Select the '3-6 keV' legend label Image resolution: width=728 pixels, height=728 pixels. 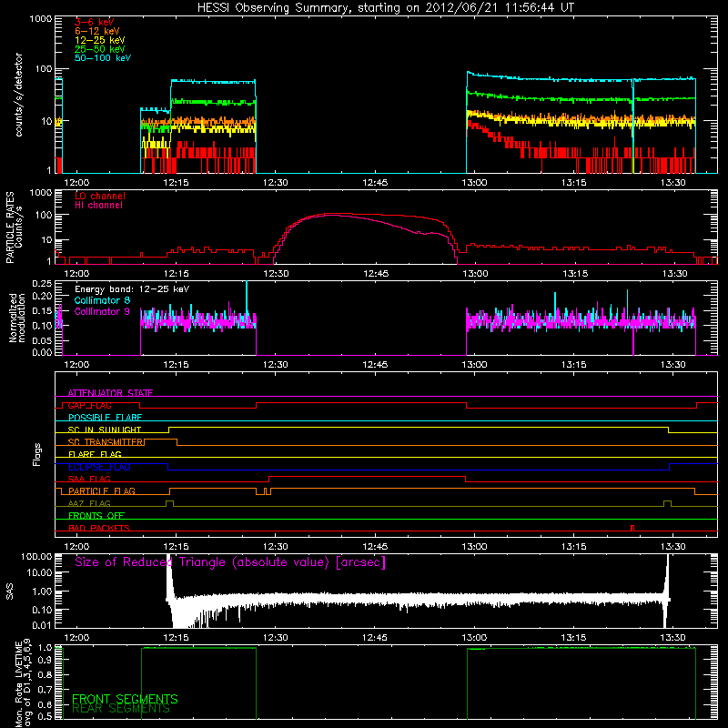pos(95,22)
